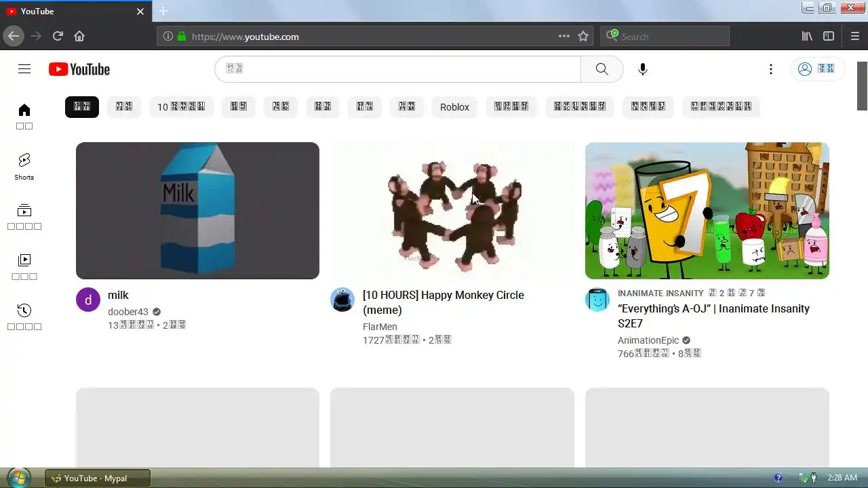Open 'Everything's A-OJ' video title

click(x=713, y=316)
